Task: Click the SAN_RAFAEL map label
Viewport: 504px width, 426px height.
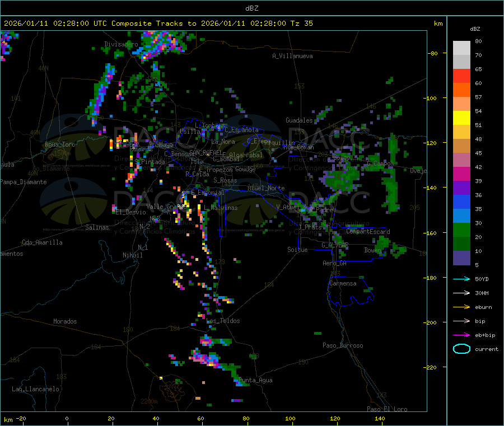Action: [x=206, y=152]
